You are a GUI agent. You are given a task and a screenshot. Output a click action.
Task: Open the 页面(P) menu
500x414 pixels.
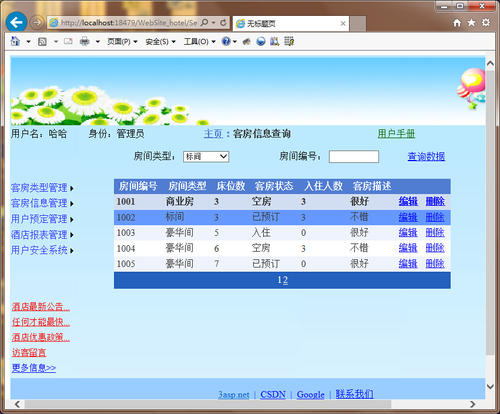tap(122, 42)
